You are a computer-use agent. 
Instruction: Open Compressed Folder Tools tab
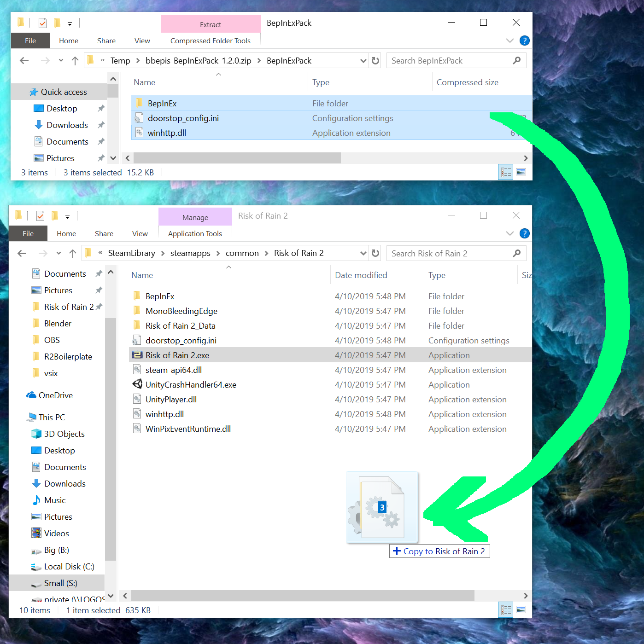(x=211, y=41)
